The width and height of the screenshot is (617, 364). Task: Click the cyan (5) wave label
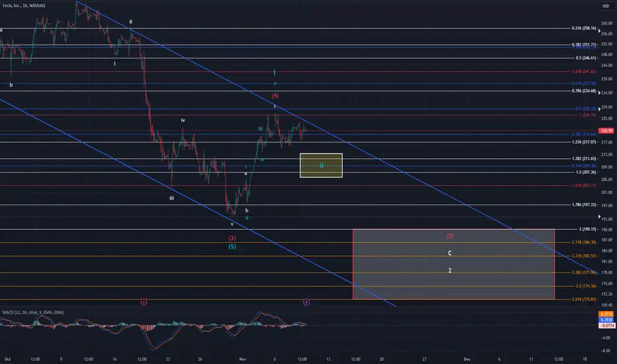(x=232, y=247)
